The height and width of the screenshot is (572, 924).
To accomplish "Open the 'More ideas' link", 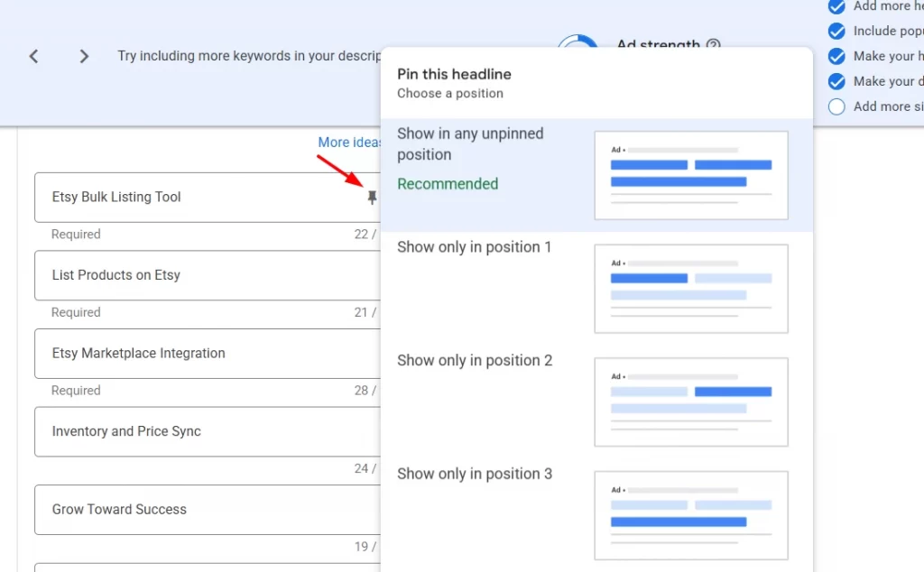I will [349, 143].
